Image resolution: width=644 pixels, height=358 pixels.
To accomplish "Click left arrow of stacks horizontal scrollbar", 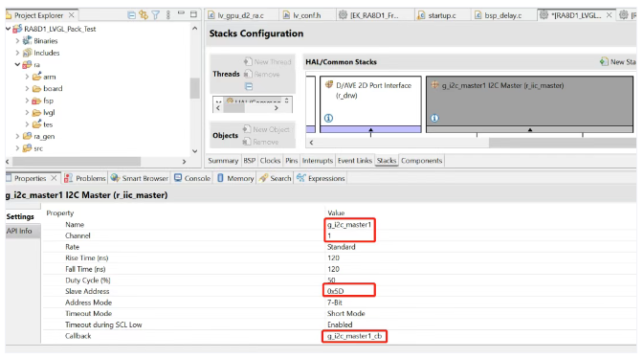I will [311, 143].
